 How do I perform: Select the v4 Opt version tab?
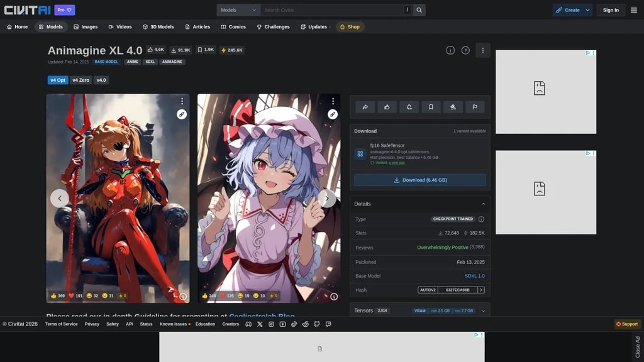coord(58,80)
